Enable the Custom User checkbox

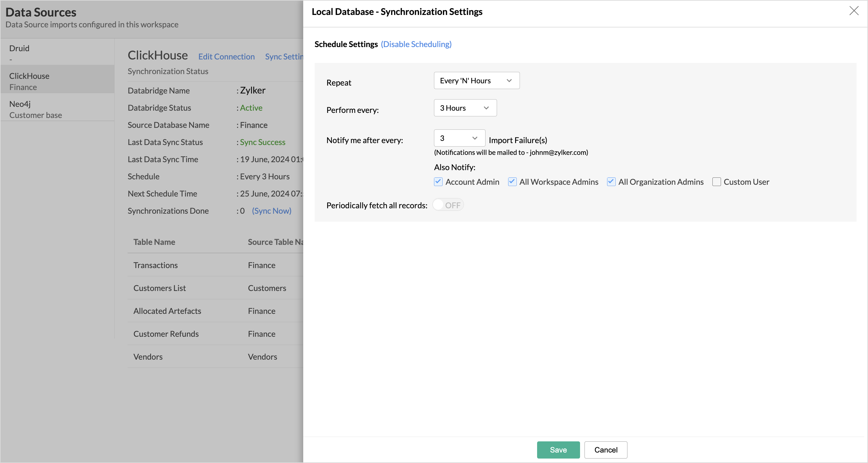click(x=716, y=182)
